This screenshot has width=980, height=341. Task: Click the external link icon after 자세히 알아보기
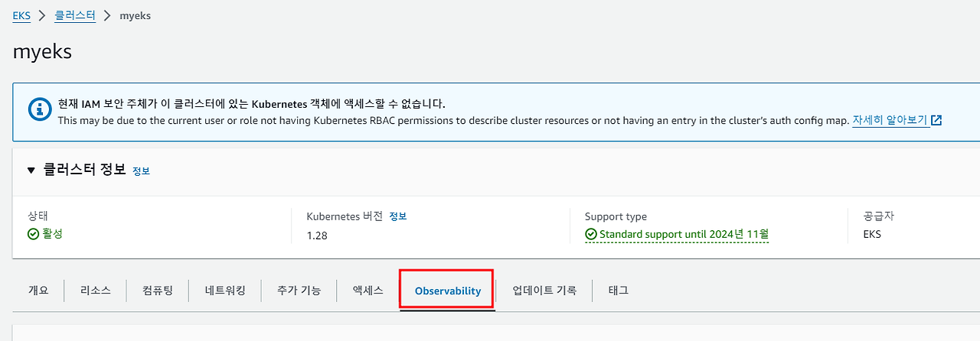pyautogui.click(x=936, y=120)
